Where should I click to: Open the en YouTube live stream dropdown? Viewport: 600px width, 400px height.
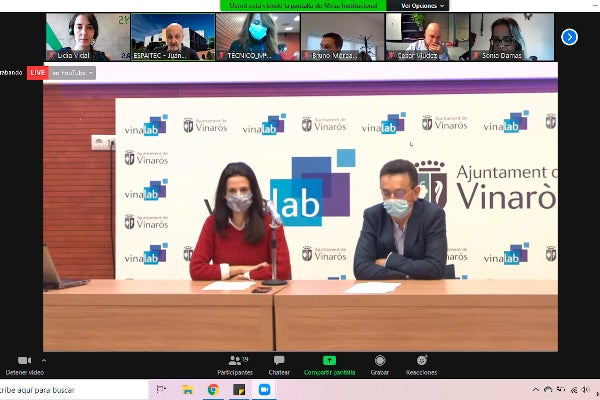point(72,73)
